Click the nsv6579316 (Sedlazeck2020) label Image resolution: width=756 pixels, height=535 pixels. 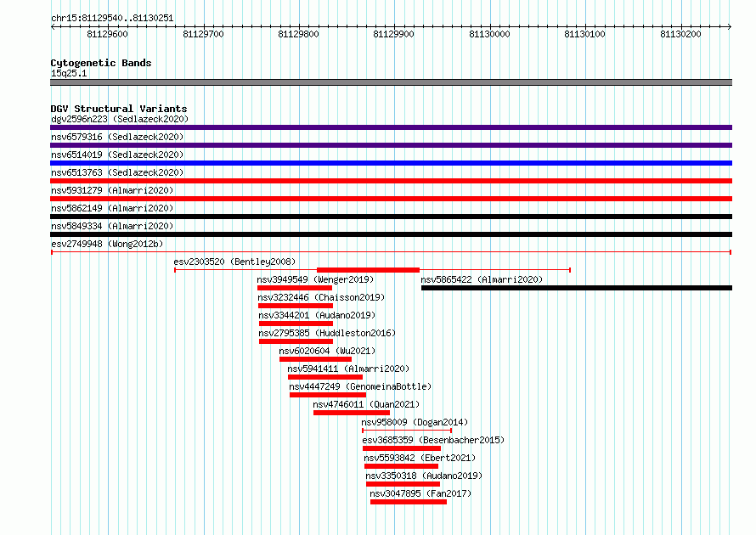tap(117, 137)
